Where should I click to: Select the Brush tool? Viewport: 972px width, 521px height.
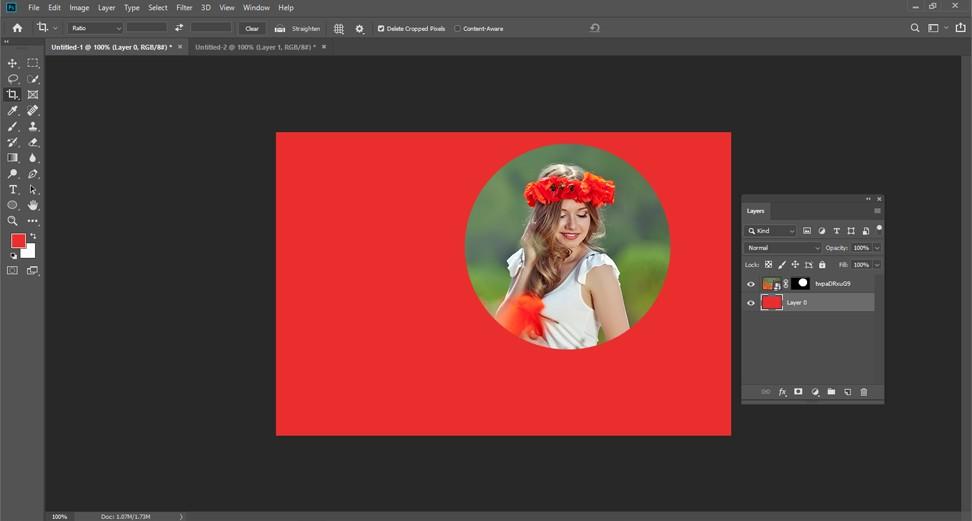[12, 127]
